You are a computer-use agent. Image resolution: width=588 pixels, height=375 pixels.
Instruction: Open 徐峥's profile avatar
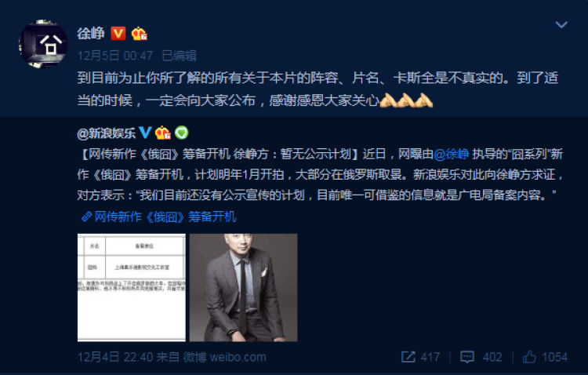pos(43,44)
